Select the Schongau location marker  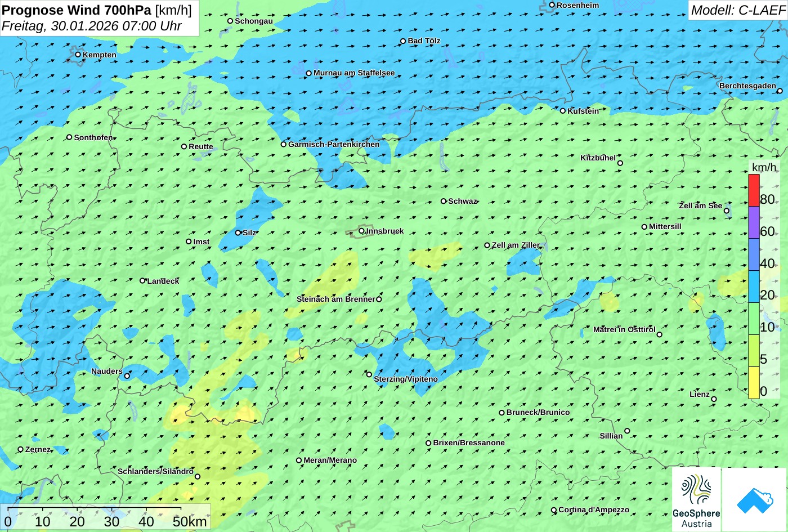pos(230,21)
